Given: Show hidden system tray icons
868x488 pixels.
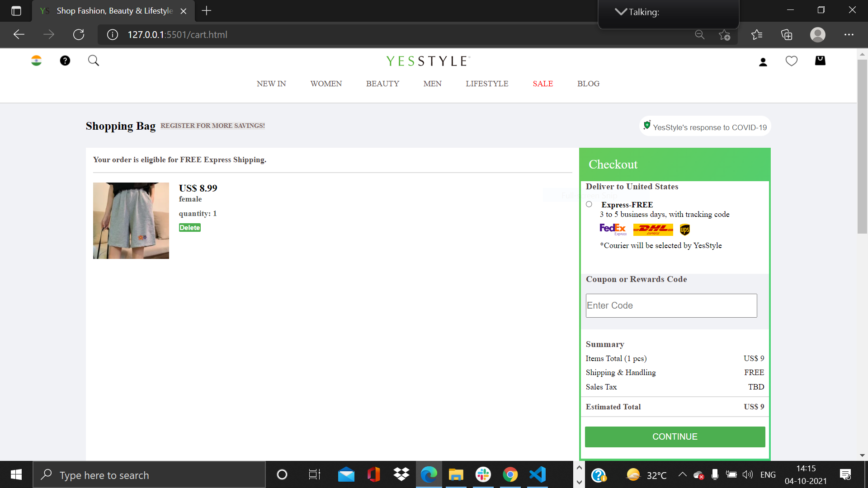Looking at the screenshot, I should tap(682, 474).
